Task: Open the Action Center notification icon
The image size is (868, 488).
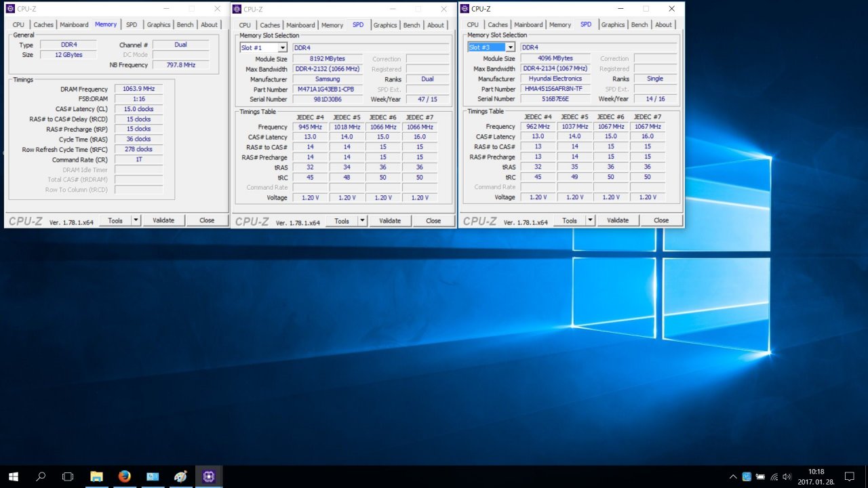Action: [849, 476]
